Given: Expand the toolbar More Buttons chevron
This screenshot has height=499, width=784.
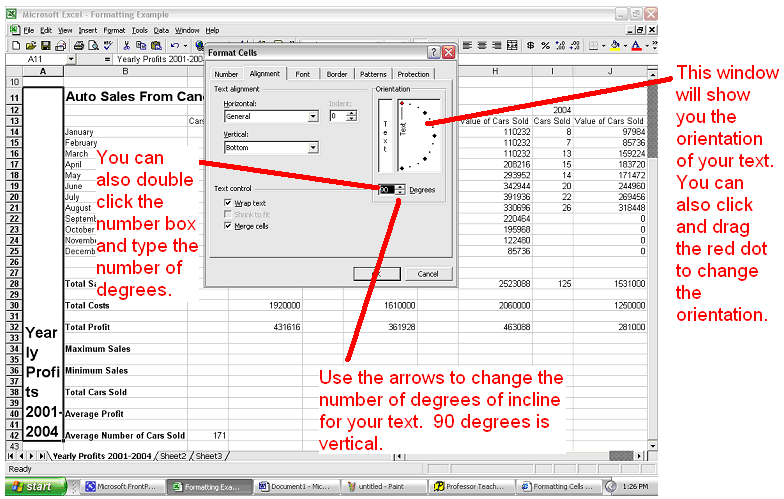Looking at the screenshot, I should 654,46.
